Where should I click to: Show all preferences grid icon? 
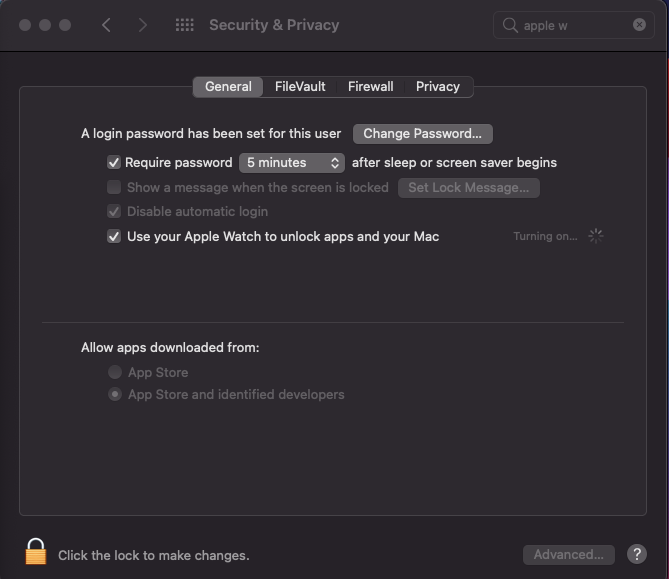[x=184, y=25]
